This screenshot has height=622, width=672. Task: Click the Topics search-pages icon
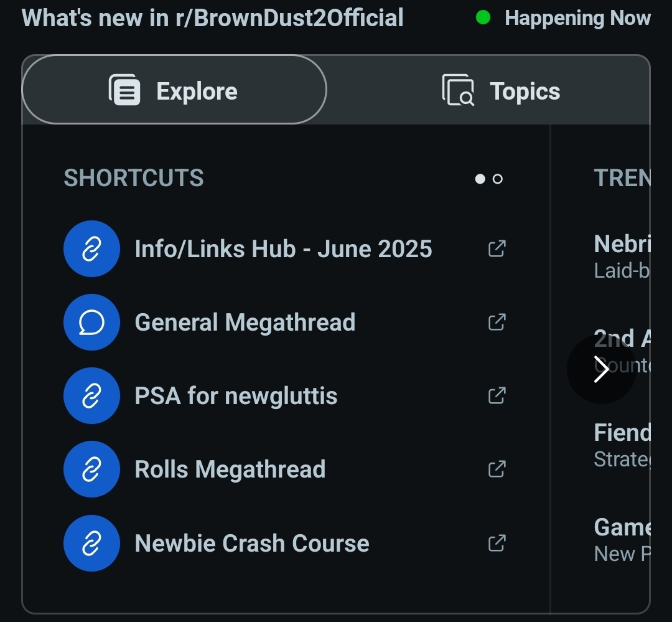click(x=458, y=90)
